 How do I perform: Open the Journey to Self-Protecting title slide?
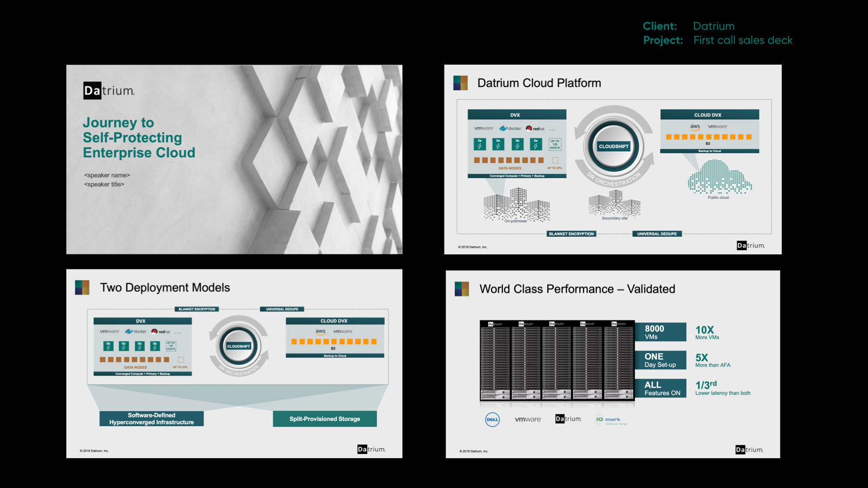[x=234, y=159]
